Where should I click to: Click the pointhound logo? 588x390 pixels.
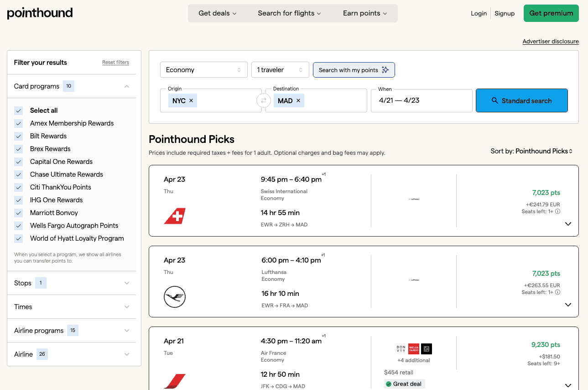point(40,13)
